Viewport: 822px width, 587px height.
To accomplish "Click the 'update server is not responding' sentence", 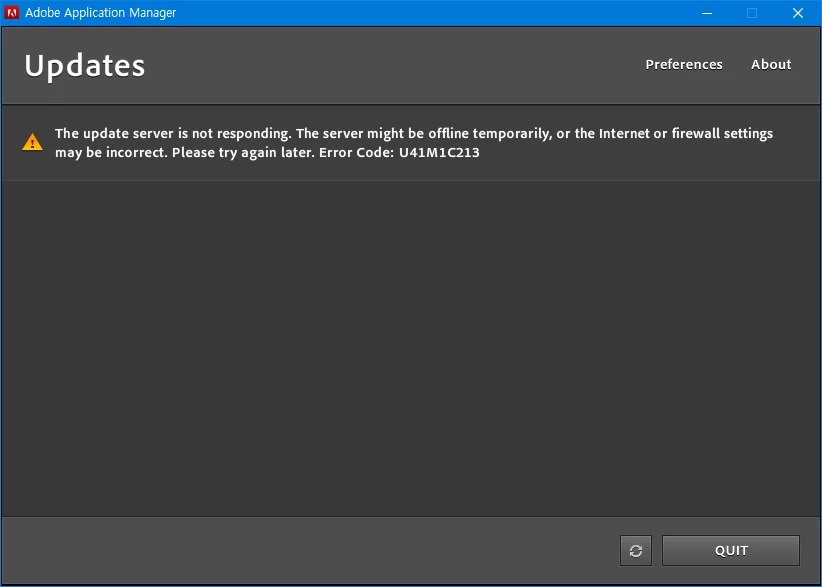I will click(x=173, y=134).
